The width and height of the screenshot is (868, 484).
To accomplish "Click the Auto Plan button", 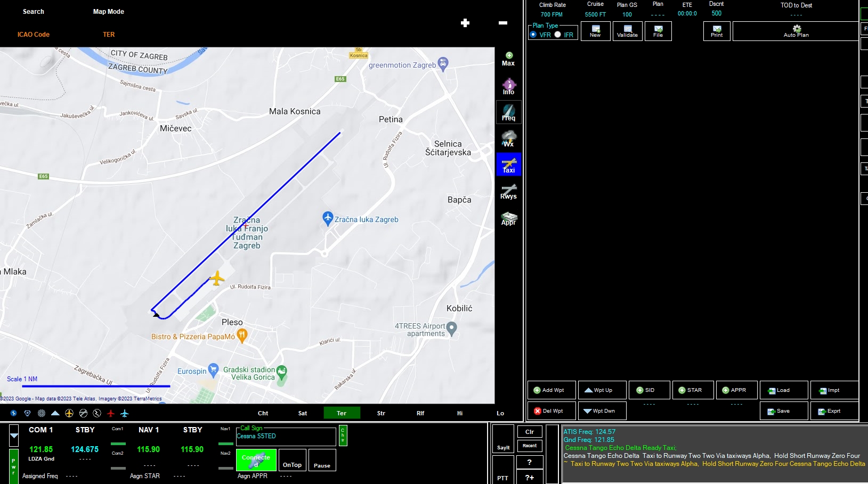I will tap(796, 31).
